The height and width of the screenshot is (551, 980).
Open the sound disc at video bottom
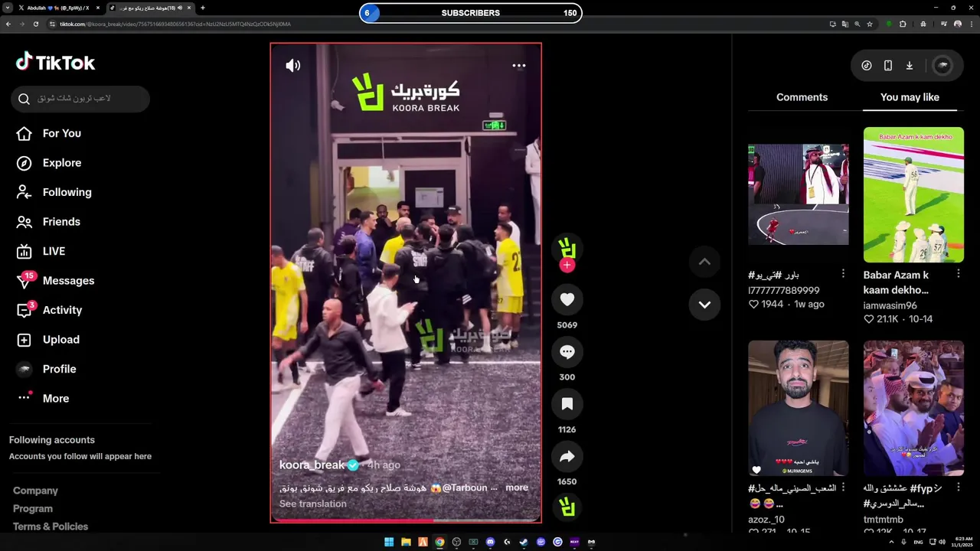[567, 507]
